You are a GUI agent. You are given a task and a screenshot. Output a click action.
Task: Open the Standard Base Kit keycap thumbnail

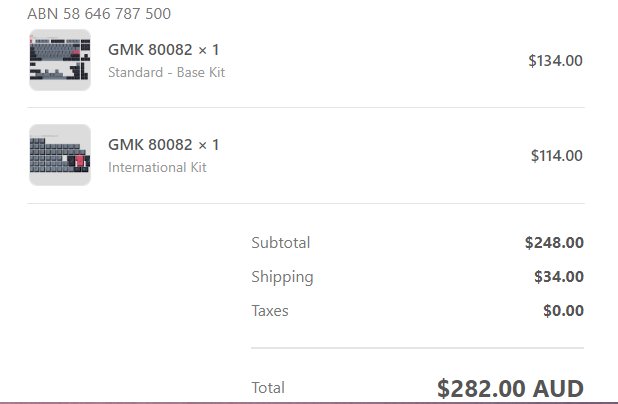point(60,60)
